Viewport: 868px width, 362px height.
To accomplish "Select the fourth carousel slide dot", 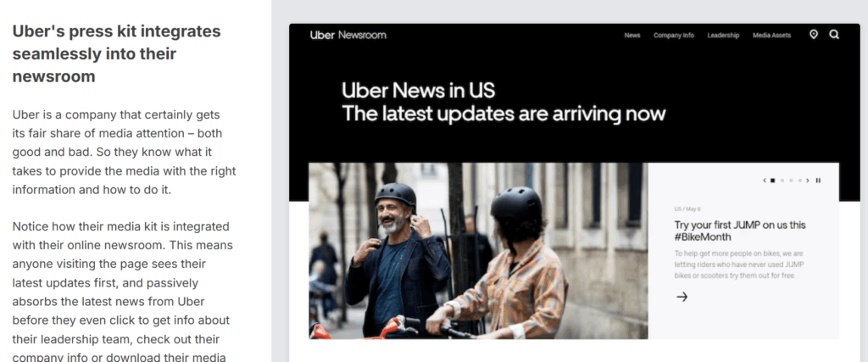I will (x=800, y=181).
